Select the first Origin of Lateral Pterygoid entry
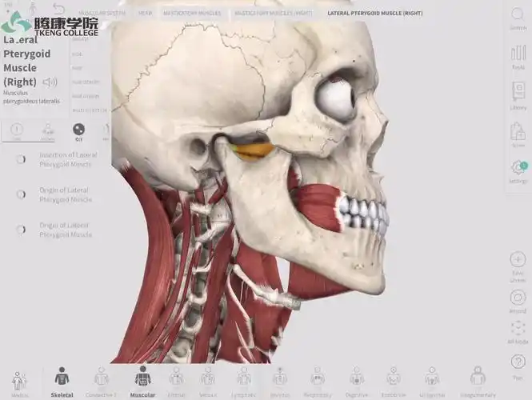Screen dimensions: 532x400 64,194
